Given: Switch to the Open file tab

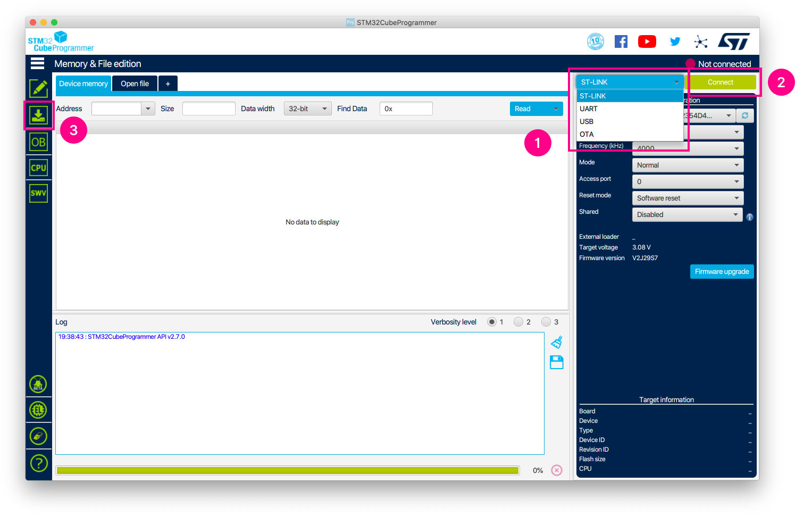Looking at the screenshot, I should [135, 84].
